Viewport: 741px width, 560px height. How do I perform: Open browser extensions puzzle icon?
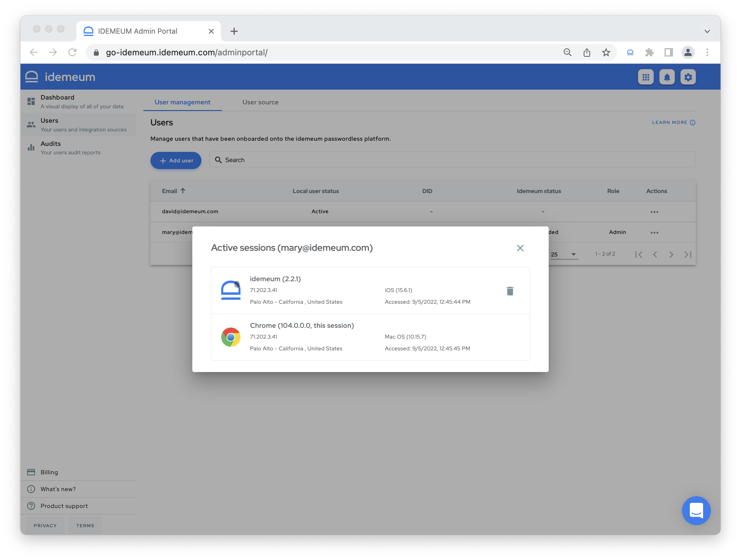tap(649, 53)
